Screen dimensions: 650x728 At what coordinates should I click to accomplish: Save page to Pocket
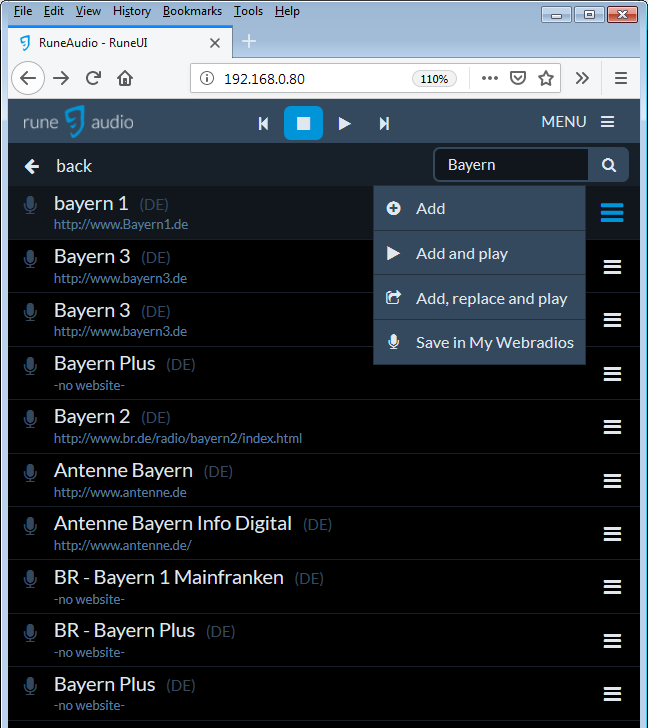tap(518, 78)
